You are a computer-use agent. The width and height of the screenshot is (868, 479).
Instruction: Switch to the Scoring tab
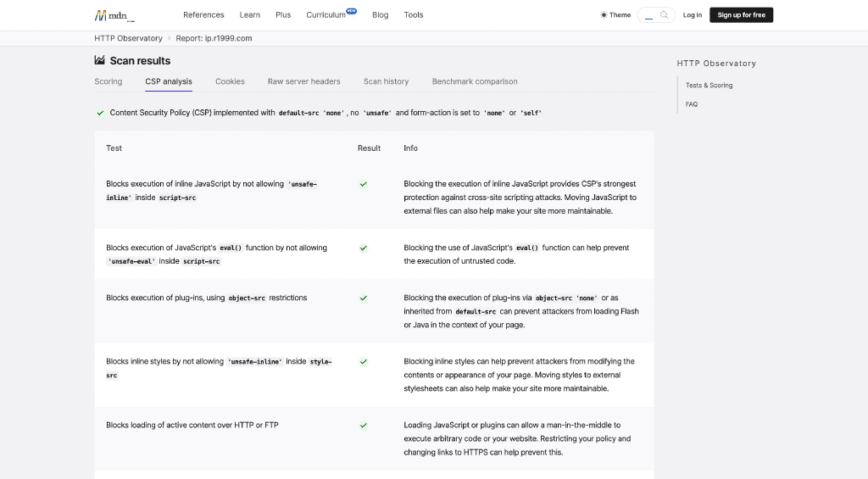(x=108, y=81)
